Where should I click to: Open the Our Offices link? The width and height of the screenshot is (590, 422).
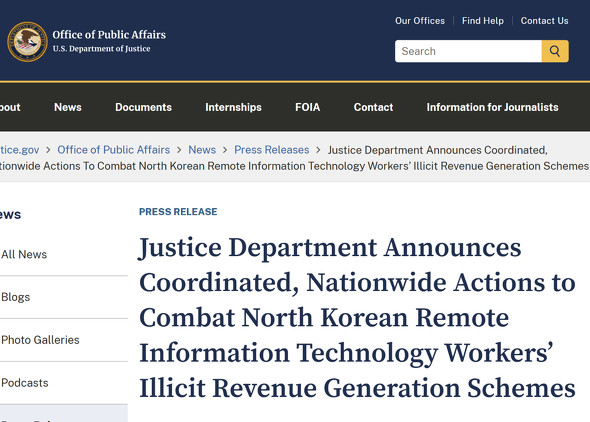click(420, 21)
